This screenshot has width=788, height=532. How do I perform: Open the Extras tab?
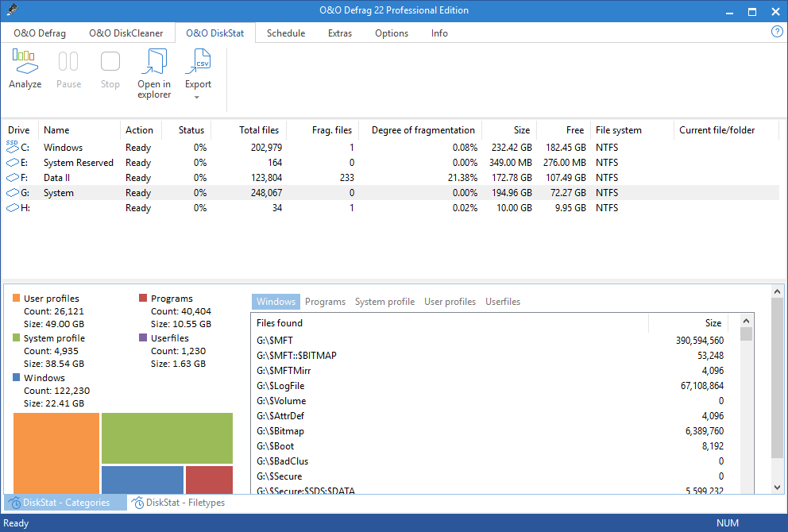(x=340, y=33)
